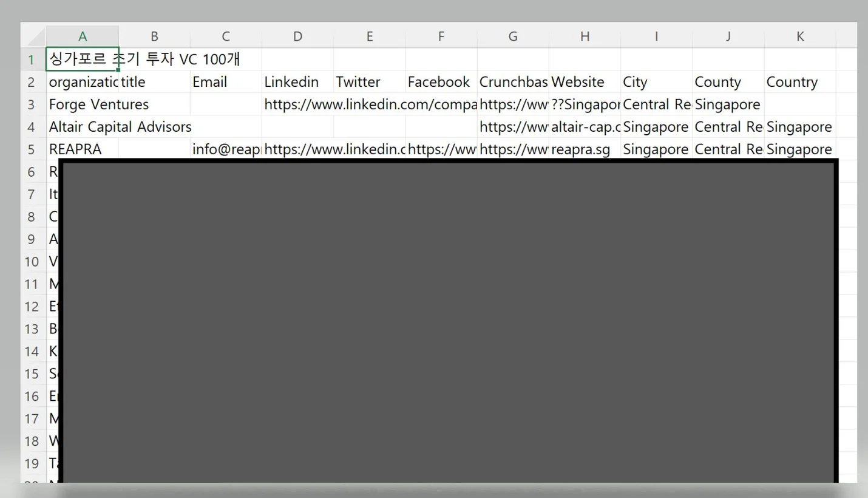868x498 pixels.
Task: Click the 'Central Re' cell in REAPRA row
Action: (x=728, y=149)
